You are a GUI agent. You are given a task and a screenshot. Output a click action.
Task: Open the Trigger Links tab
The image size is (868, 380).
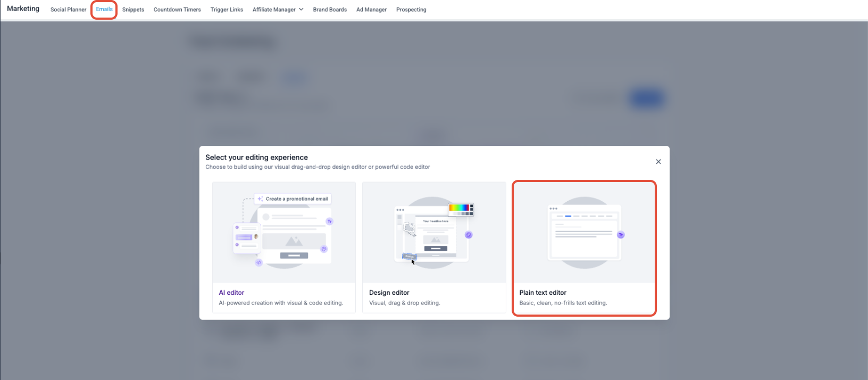(227, 10)
